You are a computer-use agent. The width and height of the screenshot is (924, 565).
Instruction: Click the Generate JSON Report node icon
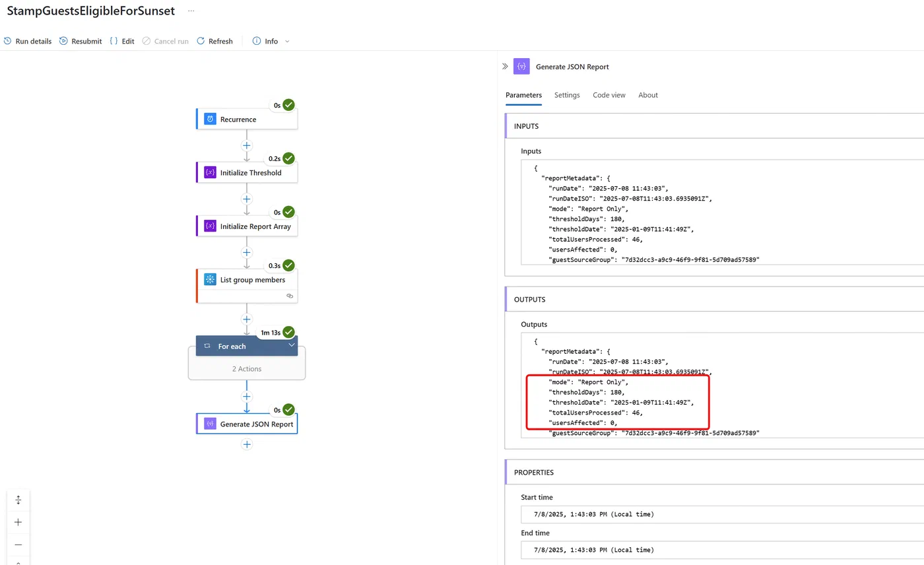(x=211, y=424)
